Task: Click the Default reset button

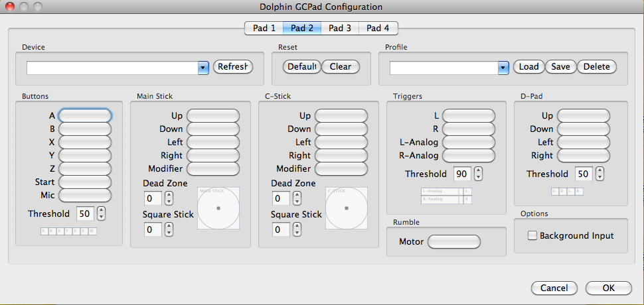Action: [301, 67]
